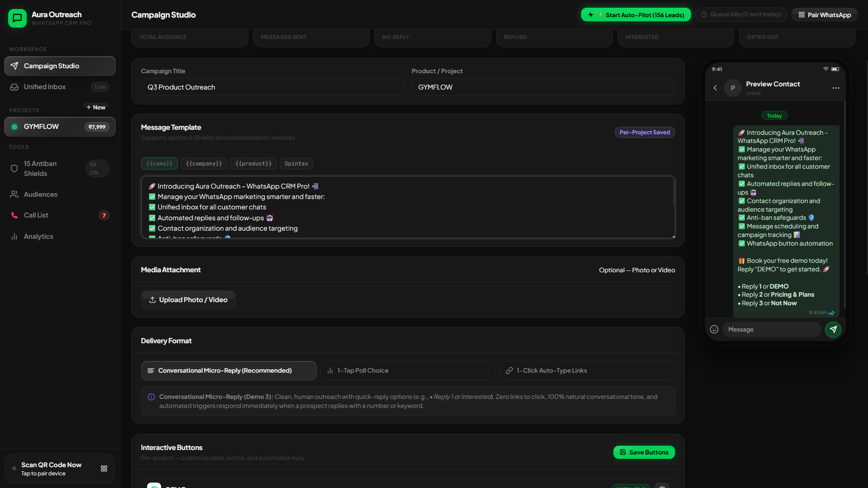868x488 pixels.
Task: Insert the {{name}} variable chip
Action: tap(159, 164)
